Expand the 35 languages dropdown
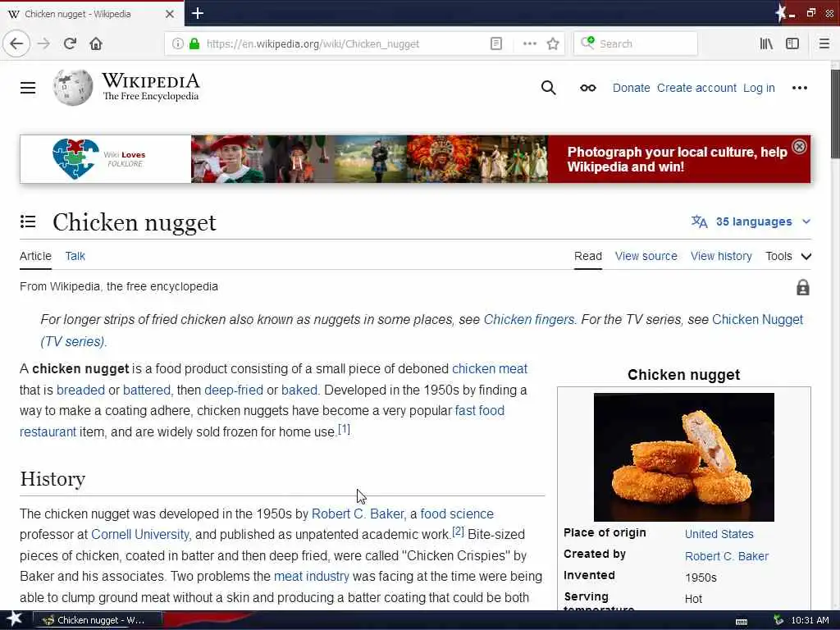 751,221
